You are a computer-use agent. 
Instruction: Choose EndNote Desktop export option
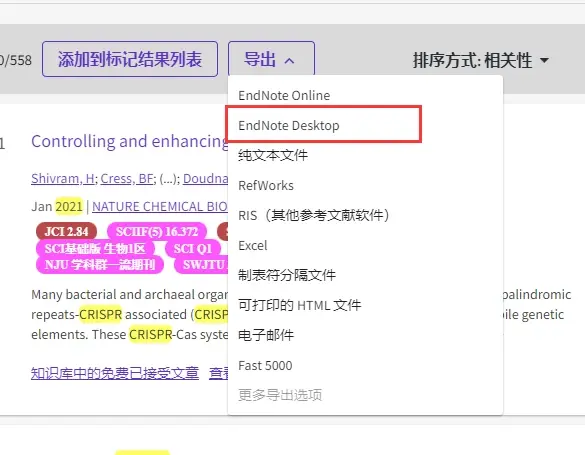pos(289,125)
